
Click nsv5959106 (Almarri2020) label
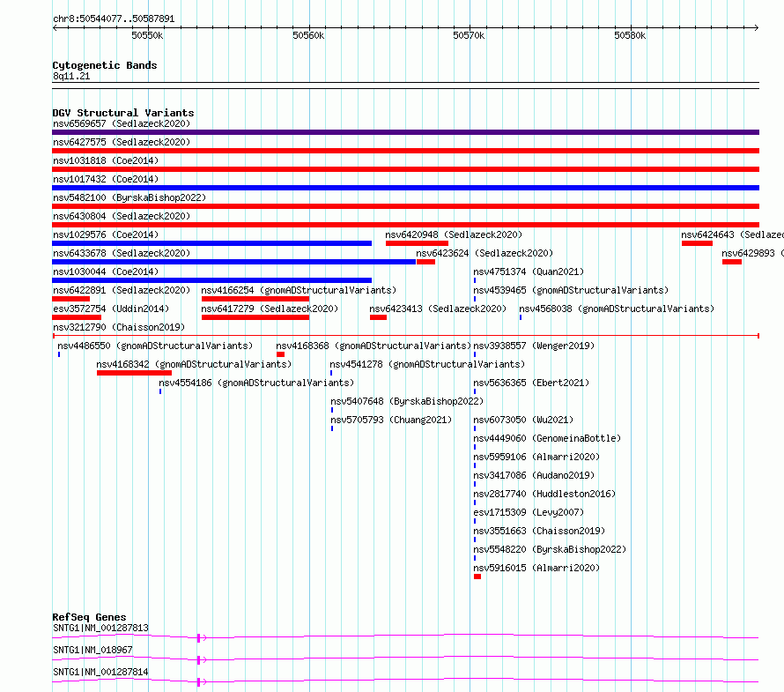pyautogui.click(x=536, y=457)
